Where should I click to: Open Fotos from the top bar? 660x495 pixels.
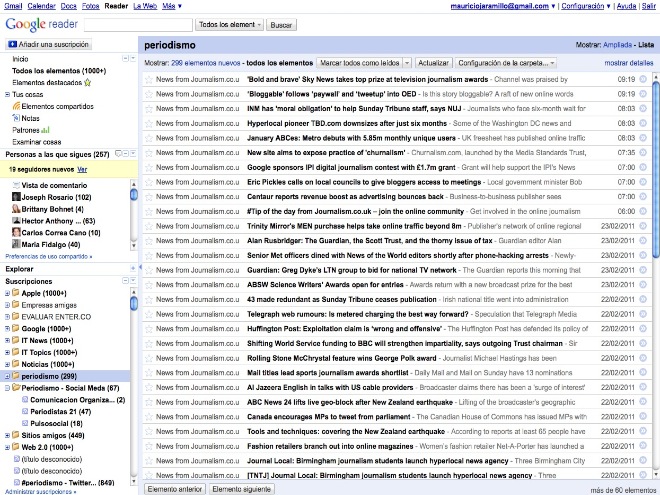[90, 6]
